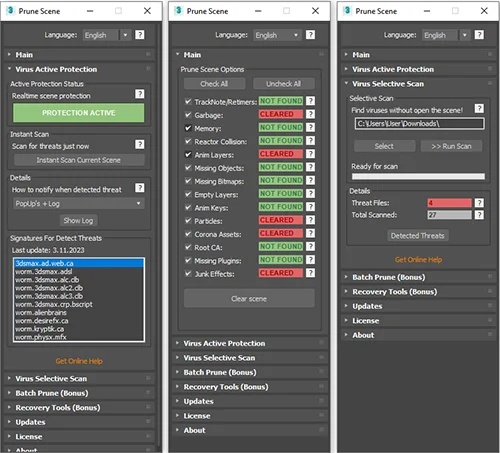Image resolution: width=500 pixels, height=453 pixels.
Task: Open help icon next to Missing Objects status
Action: tap(310, 167)
